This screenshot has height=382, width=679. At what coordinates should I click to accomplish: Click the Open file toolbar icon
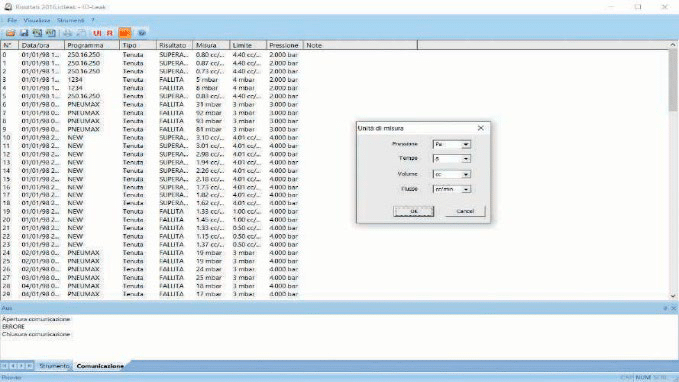(10, 33)
